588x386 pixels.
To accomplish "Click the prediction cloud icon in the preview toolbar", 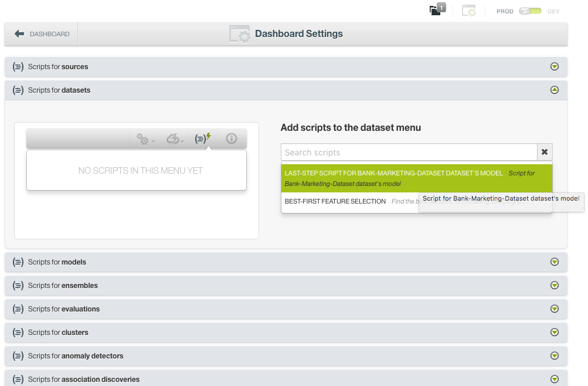I will pyautogui.click(x=174, y=138).
